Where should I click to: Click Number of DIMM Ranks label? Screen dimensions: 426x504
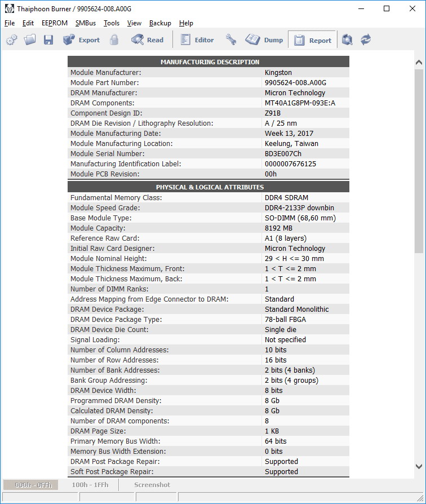(x=109, y=289)
